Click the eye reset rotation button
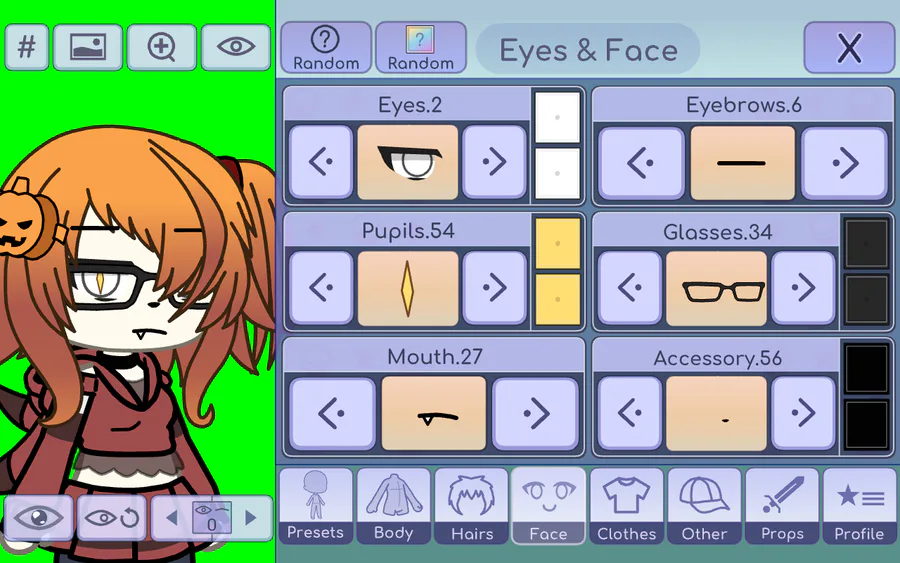Image resolution: width=900 pixels, height=563 pixels. (x=112, y=518)
